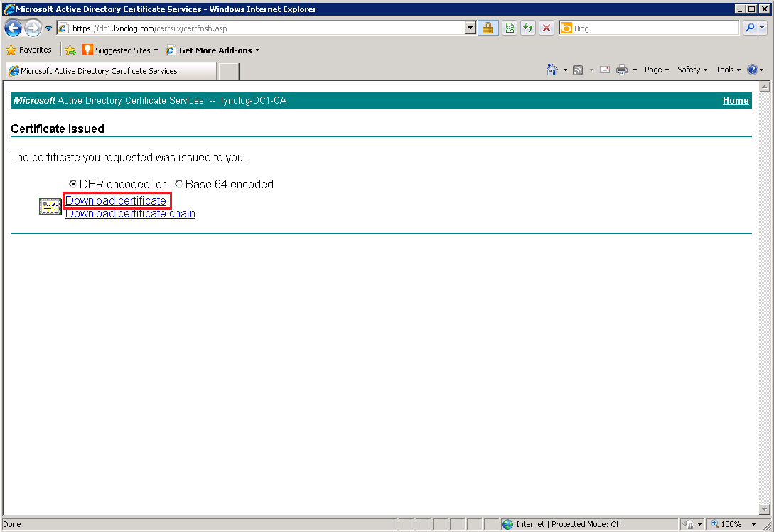Open the Favorites center
The width and height of the screenshot is (774, 532).
point(28,50)
